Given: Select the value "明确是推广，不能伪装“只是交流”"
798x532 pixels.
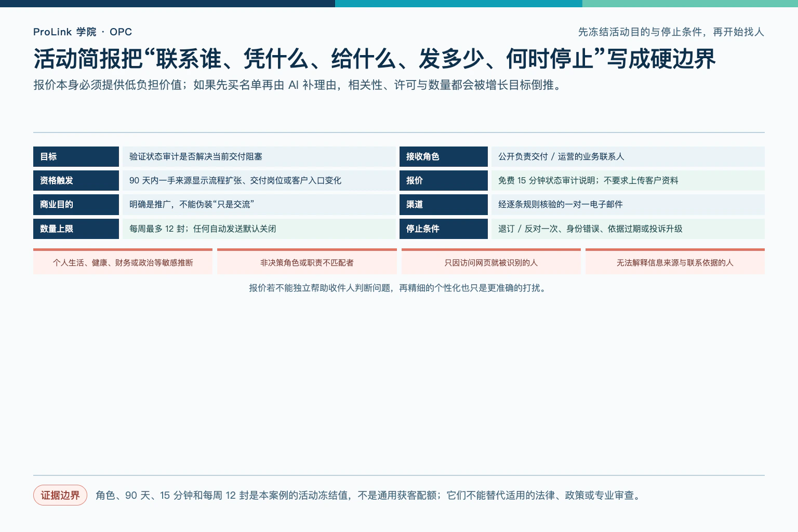Looking at the screenshot, I should point(192,204).
